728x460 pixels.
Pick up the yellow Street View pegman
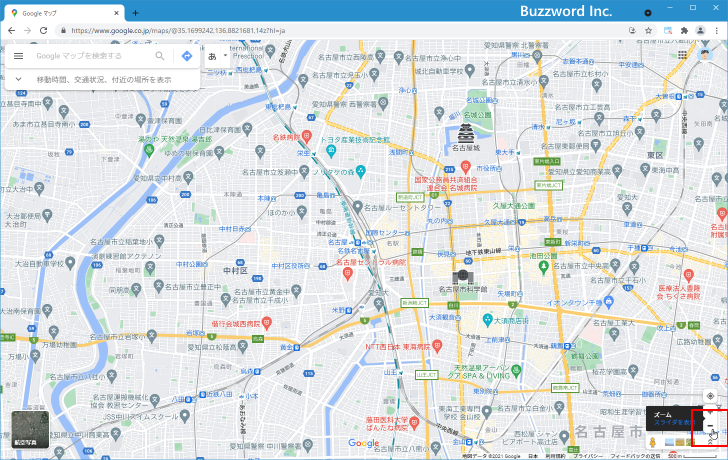(652, 442)
